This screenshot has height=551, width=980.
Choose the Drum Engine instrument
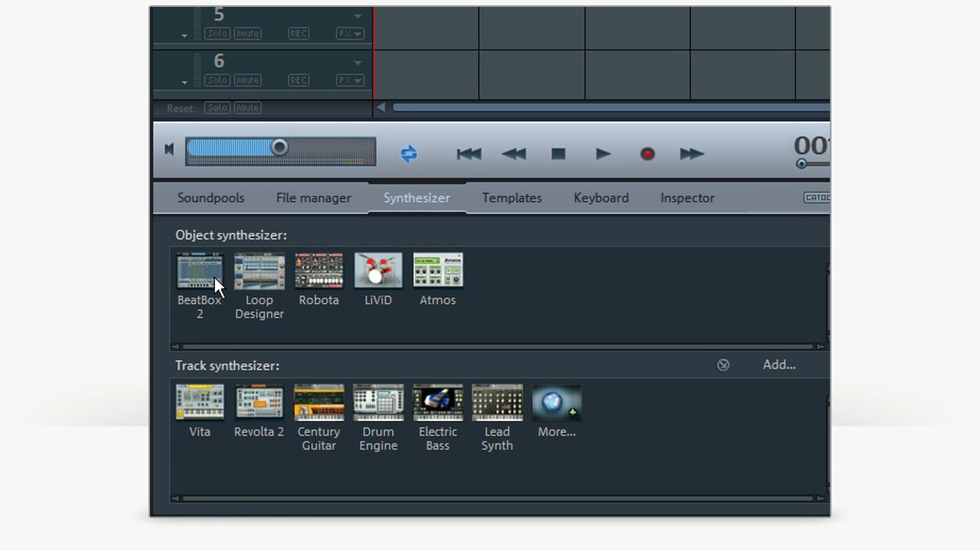pyautogui.click(x=378, y=403)
